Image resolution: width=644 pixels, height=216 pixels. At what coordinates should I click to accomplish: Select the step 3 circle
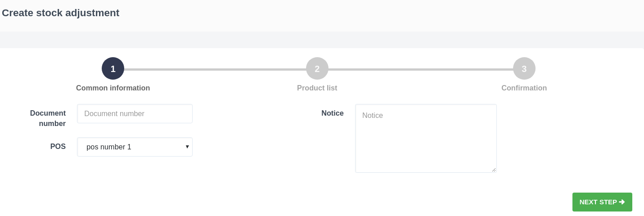[524, 68]
